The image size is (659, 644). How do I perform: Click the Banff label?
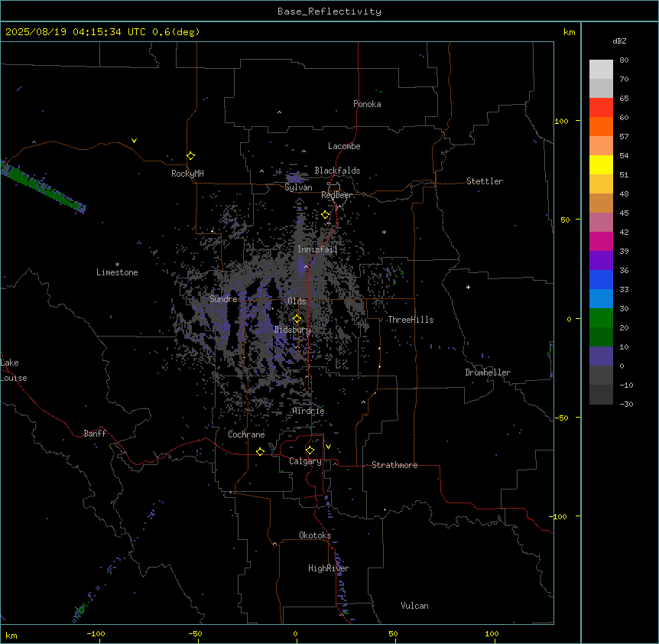(x=95, y=434)
